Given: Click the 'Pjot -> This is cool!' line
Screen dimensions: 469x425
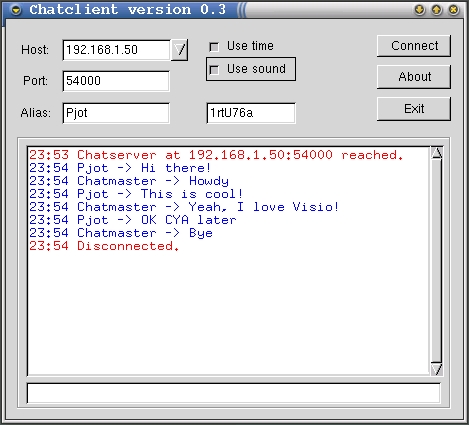Looking at the screenshot, I should pyautogui.click(x=136, y=194).
